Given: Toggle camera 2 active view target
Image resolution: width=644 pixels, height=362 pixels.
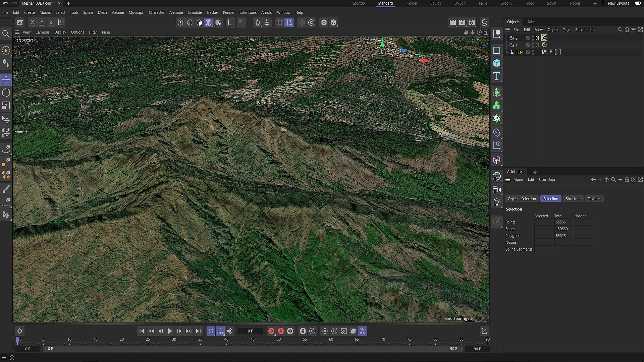Looking at the screenshot, I should coord(537,38).
